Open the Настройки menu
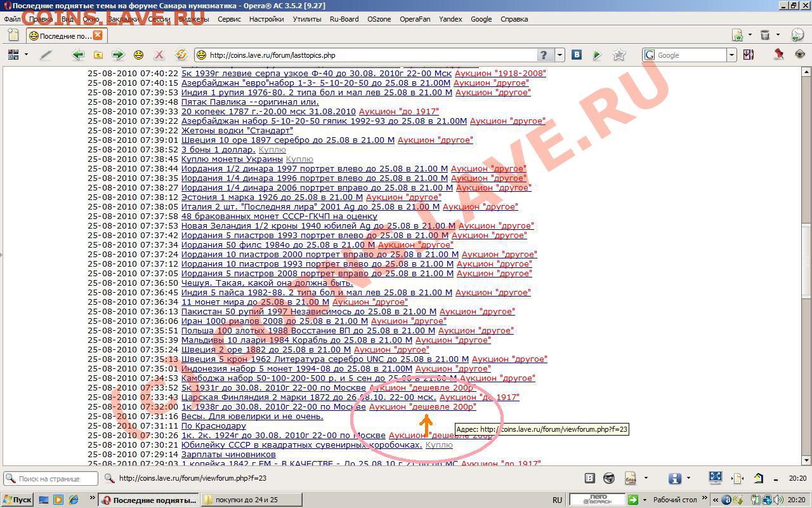812x508 pixels. coord(266,19)
